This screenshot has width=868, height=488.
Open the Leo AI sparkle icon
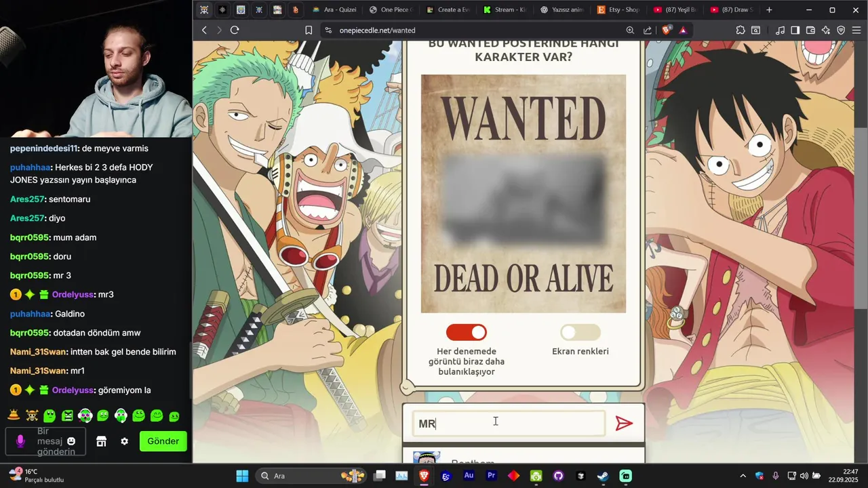pos(825,30)
